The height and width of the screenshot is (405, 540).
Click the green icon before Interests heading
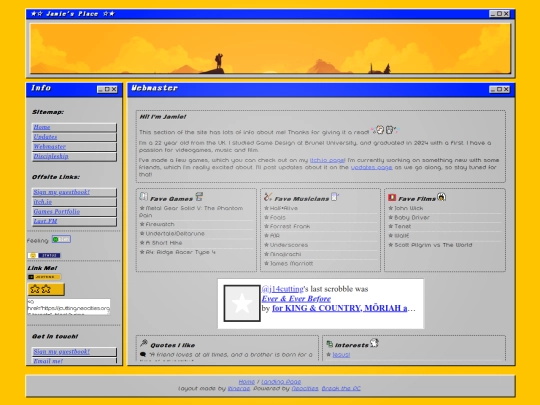click(x=330, y=344)
